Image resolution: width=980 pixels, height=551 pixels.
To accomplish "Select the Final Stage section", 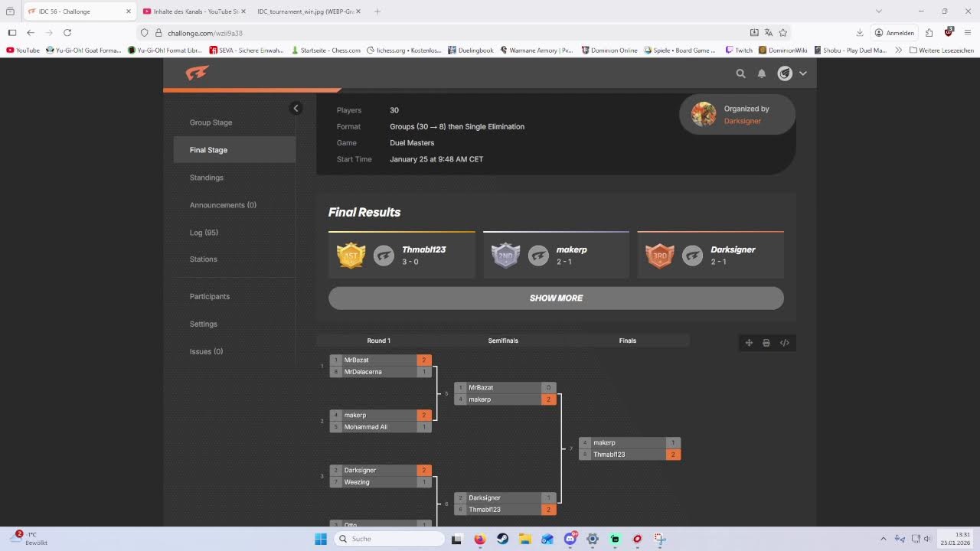I will click(234, 150).
